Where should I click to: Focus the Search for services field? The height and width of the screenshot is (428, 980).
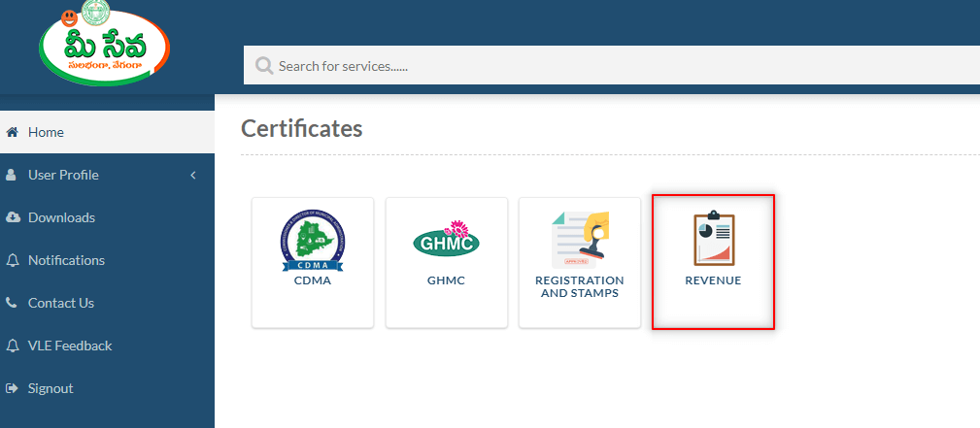[x=612, y=65]
